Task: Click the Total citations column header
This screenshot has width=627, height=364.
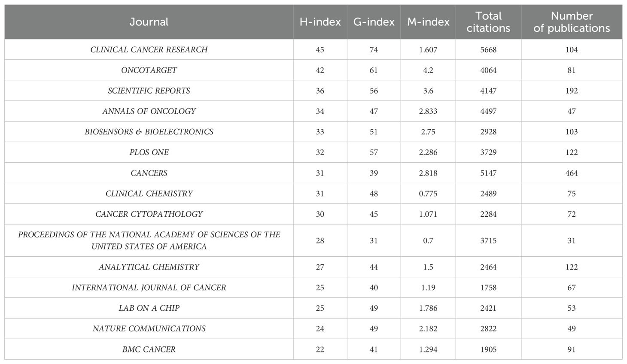Action: [x=488, y=22]
